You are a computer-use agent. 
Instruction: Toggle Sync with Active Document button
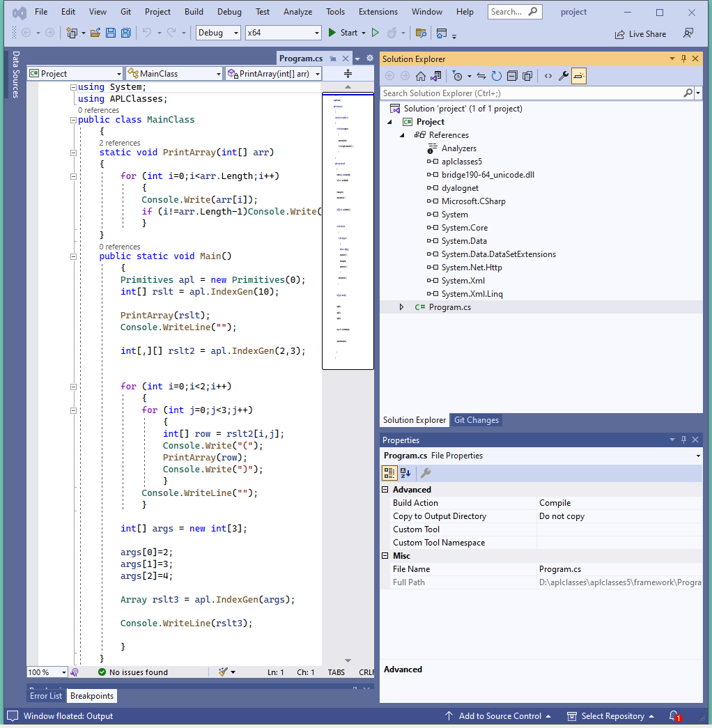click(x=481, y=76)
